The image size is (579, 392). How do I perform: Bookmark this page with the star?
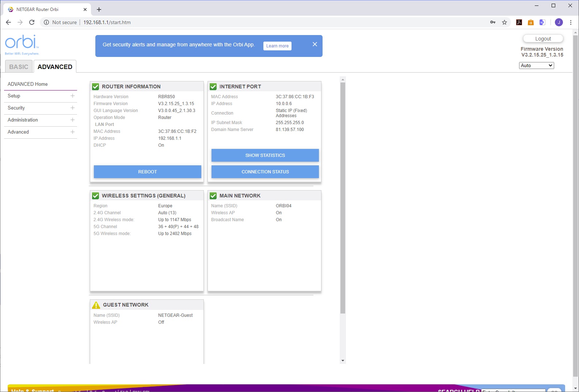(x=504, y=22)
